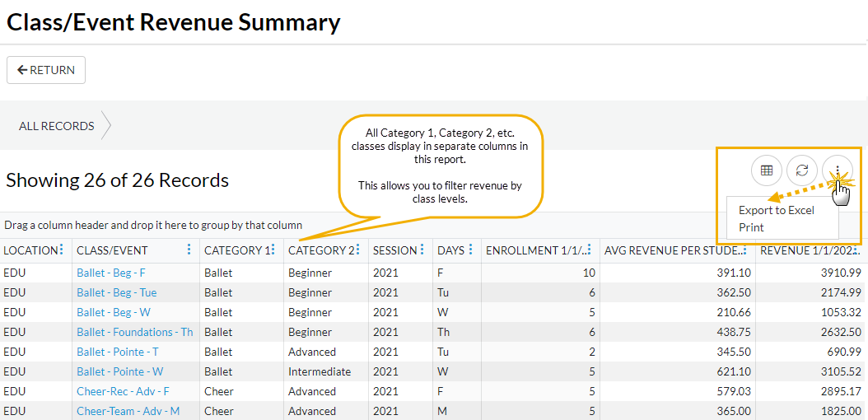The height and width of the screenshot is (420, 868).
Task: Select Print from the options menu
Action: click(x=751, y=227)
